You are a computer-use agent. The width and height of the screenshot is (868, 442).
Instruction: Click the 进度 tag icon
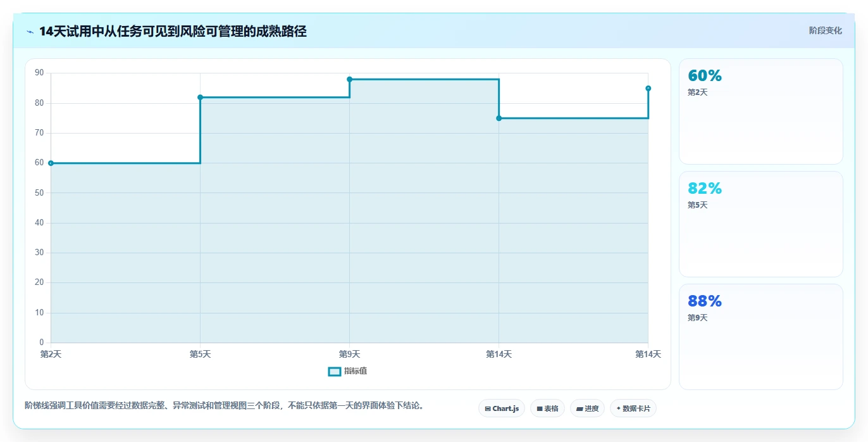click(580, 409)
